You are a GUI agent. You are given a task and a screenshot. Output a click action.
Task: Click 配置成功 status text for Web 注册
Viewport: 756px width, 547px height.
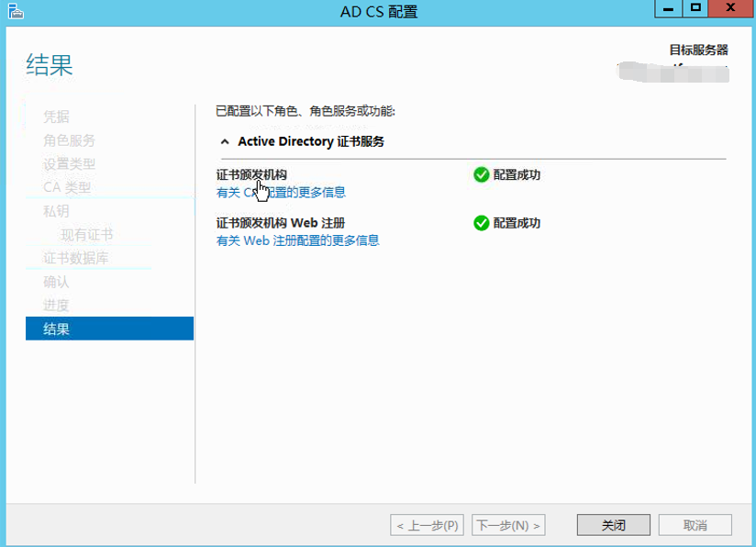(517, 223)
